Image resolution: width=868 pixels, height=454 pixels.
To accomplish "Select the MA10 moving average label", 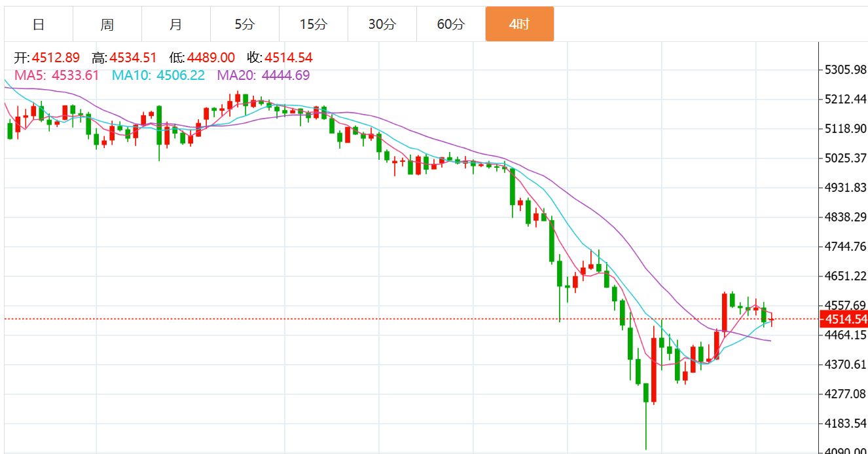I will coord(158,75).
